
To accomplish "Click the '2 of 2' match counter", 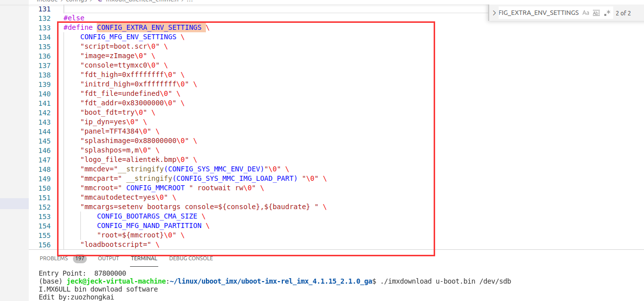I will (x=623, y=13).
